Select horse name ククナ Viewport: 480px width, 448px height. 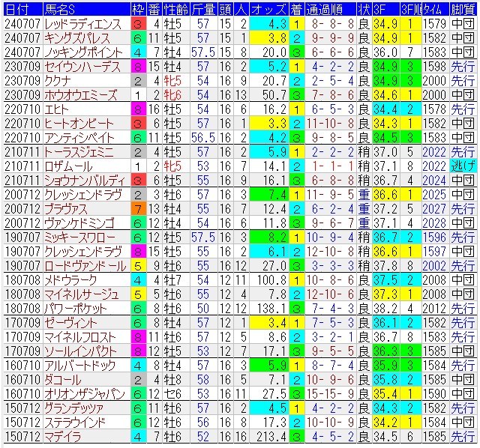58,81
